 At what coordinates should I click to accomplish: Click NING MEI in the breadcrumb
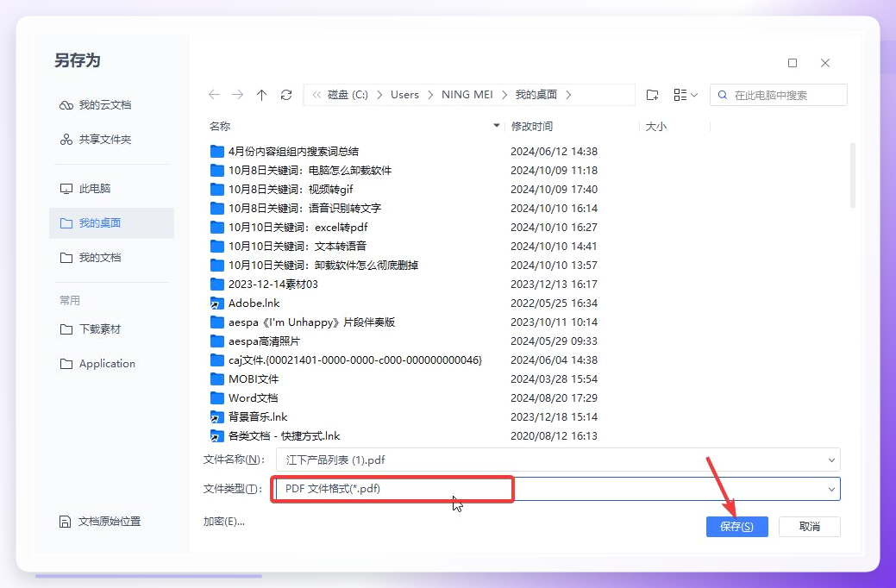(467, 95)
